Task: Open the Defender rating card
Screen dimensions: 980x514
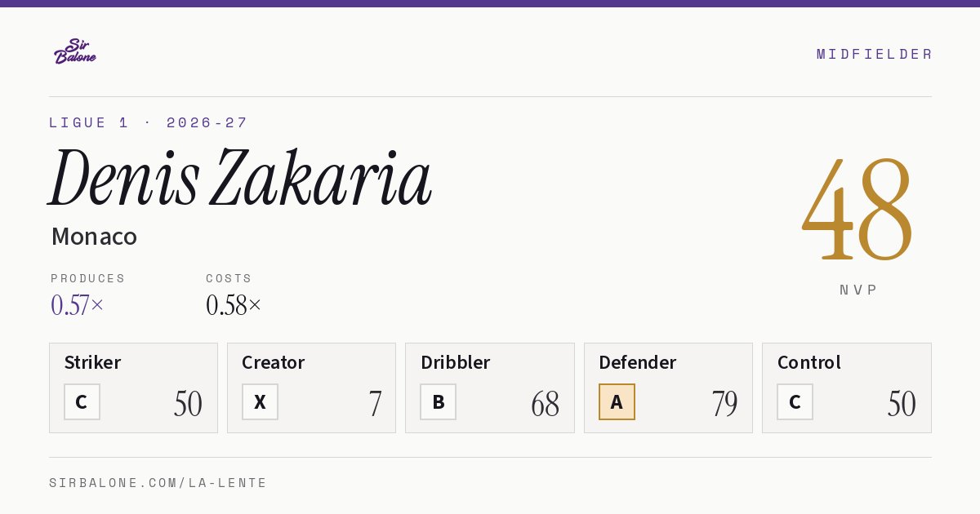Action: click(668, 388)
